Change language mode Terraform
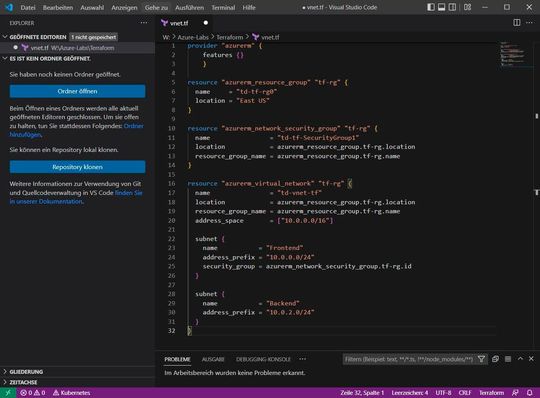The height and width of the screenshot is (398, 540). [491, 393]
